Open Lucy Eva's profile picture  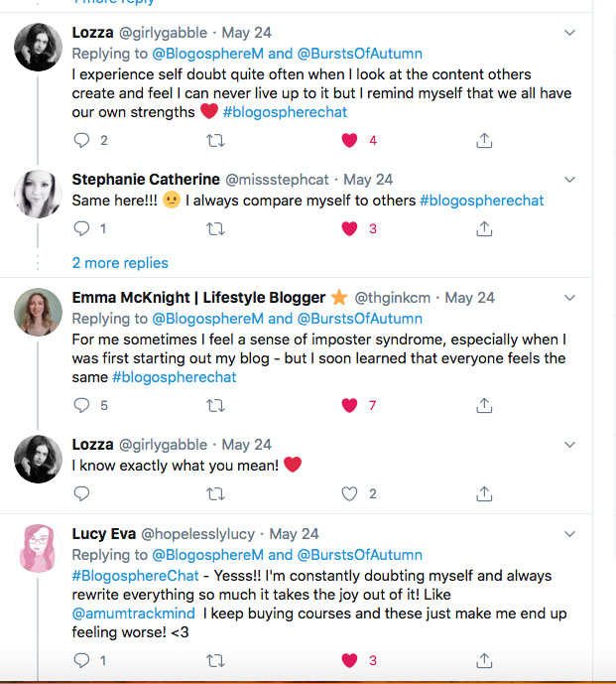40,544
